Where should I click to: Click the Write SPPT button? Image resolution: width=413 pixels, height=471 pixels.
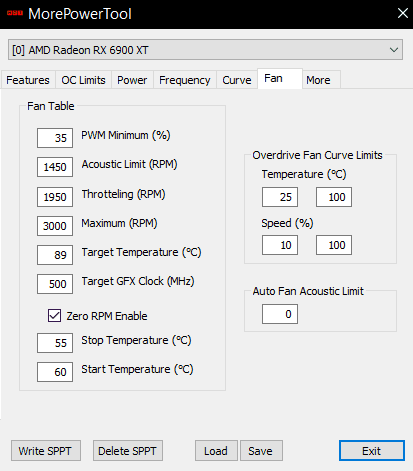(46, 451)
